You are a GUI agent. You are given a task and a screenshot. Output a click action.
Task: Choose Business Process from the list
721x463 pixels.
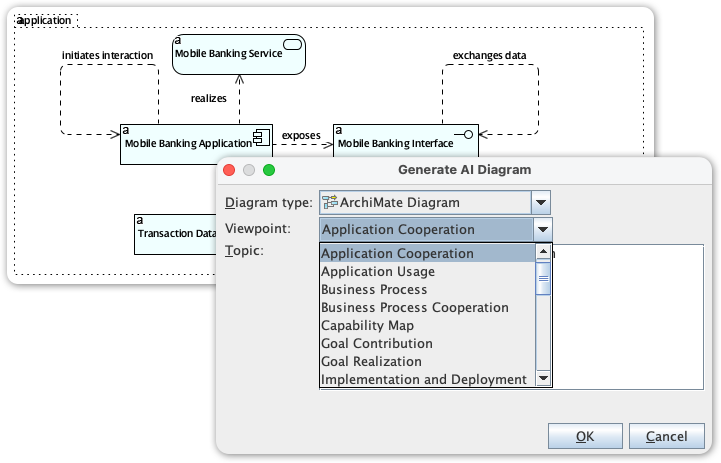374,289
